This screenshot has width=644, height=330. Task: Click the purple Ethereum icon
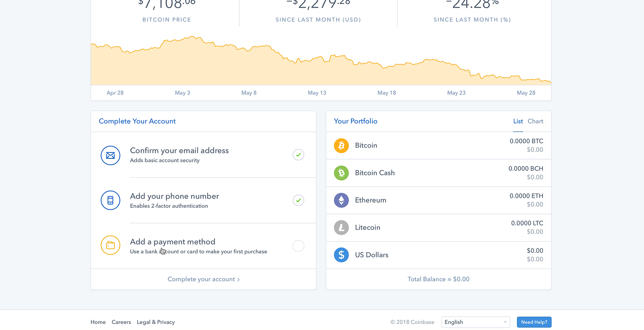pos(341,200)
